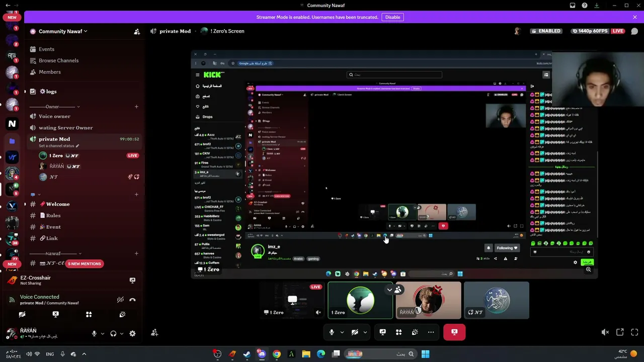The image size is (644, 362).
Task: Open microphone options arrow in call controls
Action: pos(342,332)
